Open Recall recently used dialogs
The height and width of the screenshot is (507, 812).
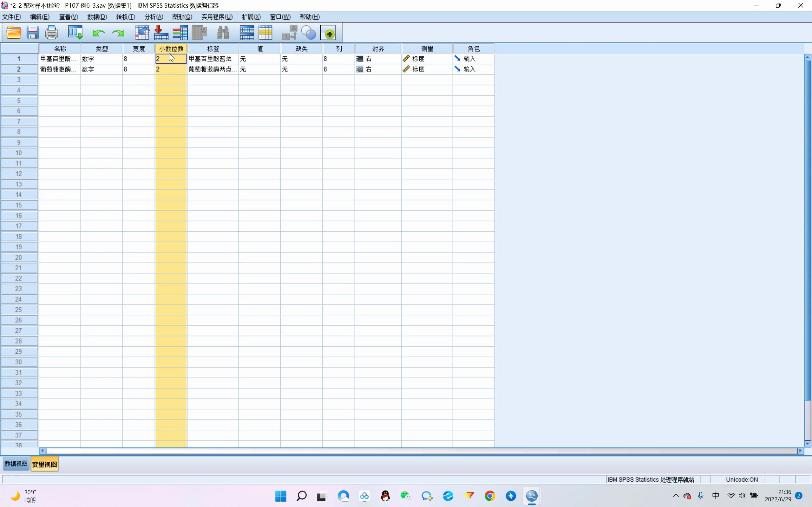tap(75, 33)
